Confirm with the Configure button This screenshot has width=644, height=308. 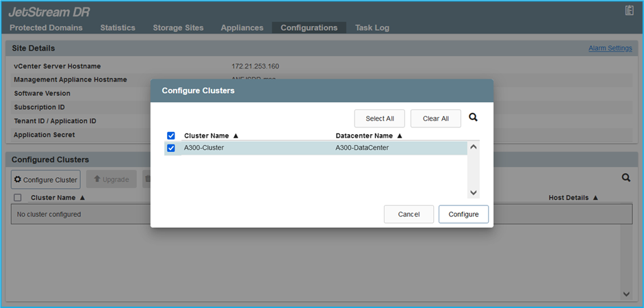click(x=463, y=214)
